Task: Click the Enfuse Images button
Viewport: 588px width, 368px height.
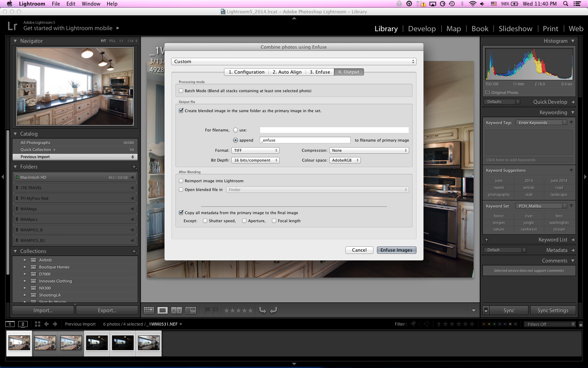Action: [396, 250]
